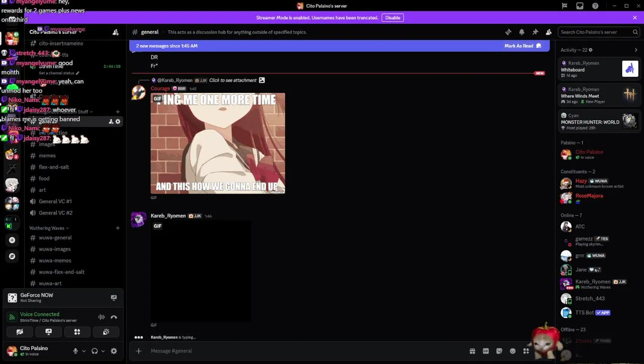Select member Stretch_443 in list
This screenshot has height=364, width=644.
pos(599,299)
